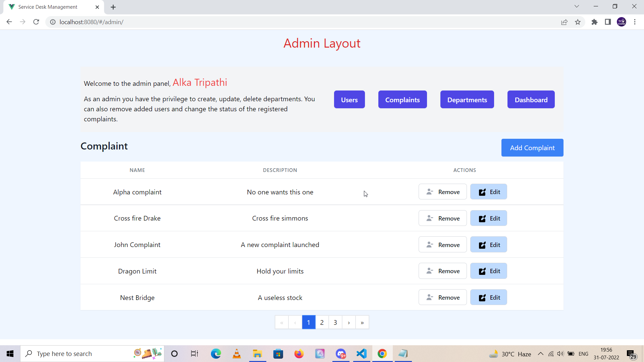Viewport: 644px width, 362px height.
Task: Reload the page
Action: (36, 22)
